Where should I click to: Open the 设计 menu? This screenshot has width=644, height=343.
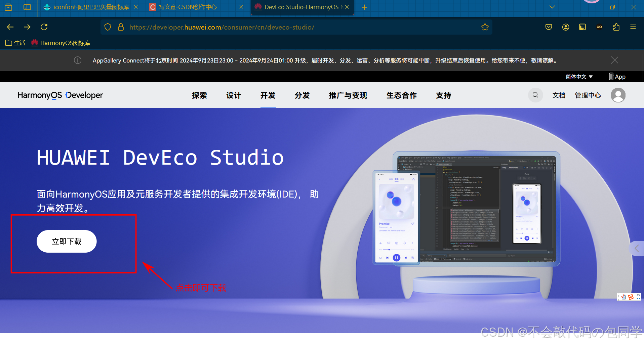234,95
